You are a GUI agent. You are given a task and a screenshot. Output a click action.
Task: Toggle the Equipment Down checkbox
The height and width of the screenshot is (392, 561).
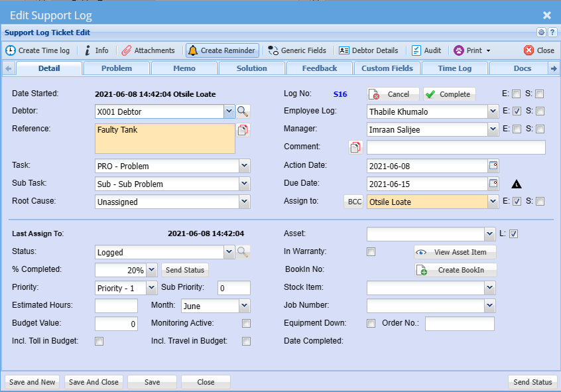click(x=371, y=324)
